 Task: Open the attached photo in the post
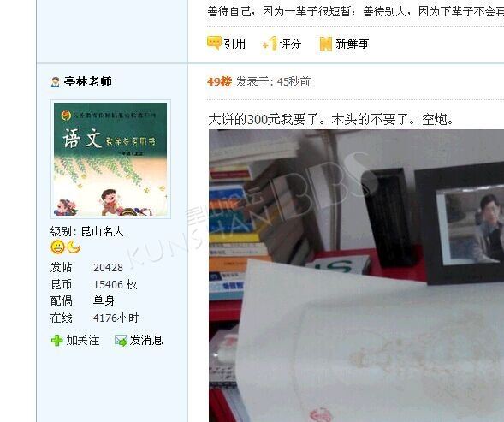[x=356, y=276]
